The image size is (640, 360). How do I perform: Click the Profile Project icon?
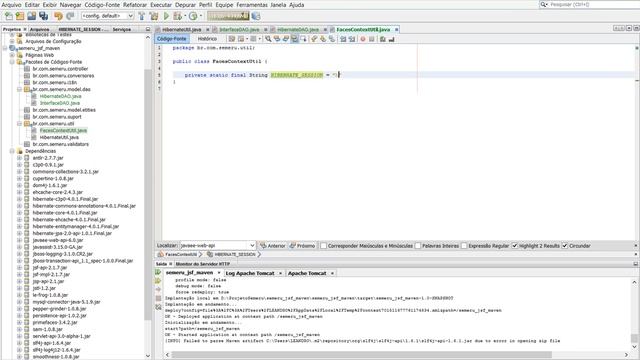click(193, 16)
